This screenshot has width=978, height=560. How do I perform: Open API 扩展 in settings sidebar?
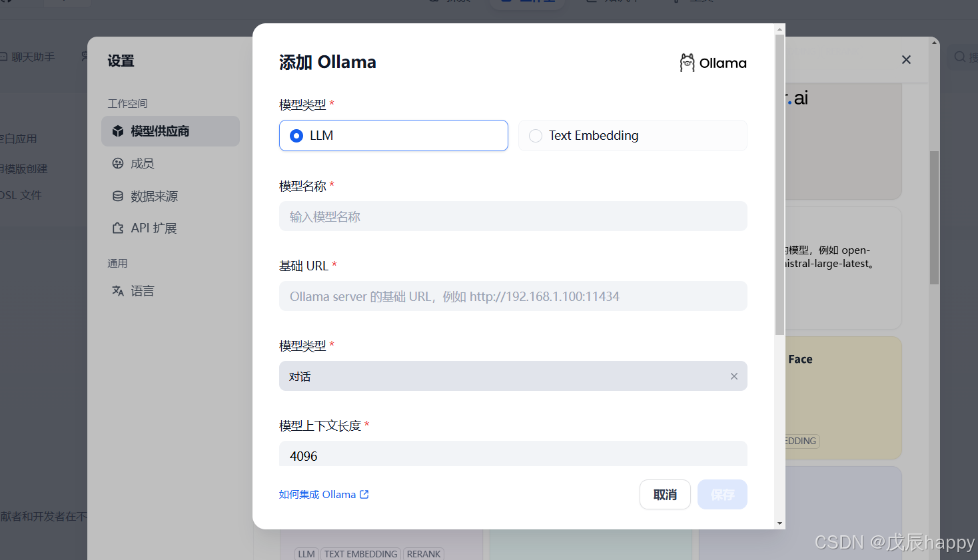171,228
